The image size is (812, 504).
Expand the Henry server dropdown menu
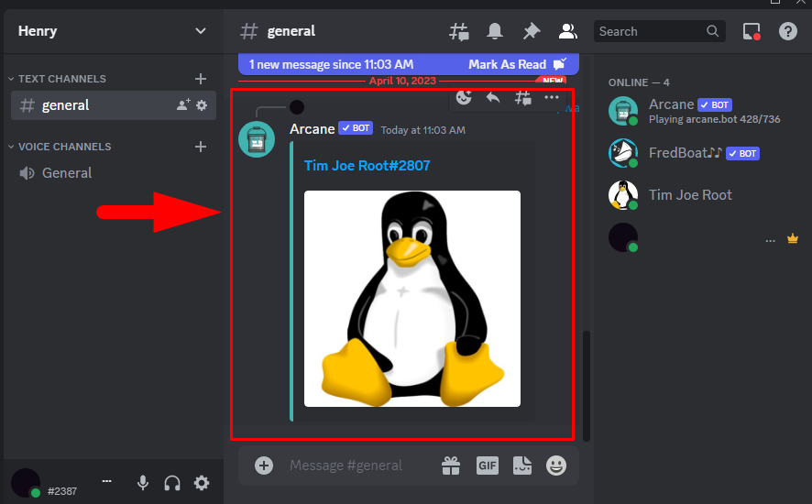[201, 31]
